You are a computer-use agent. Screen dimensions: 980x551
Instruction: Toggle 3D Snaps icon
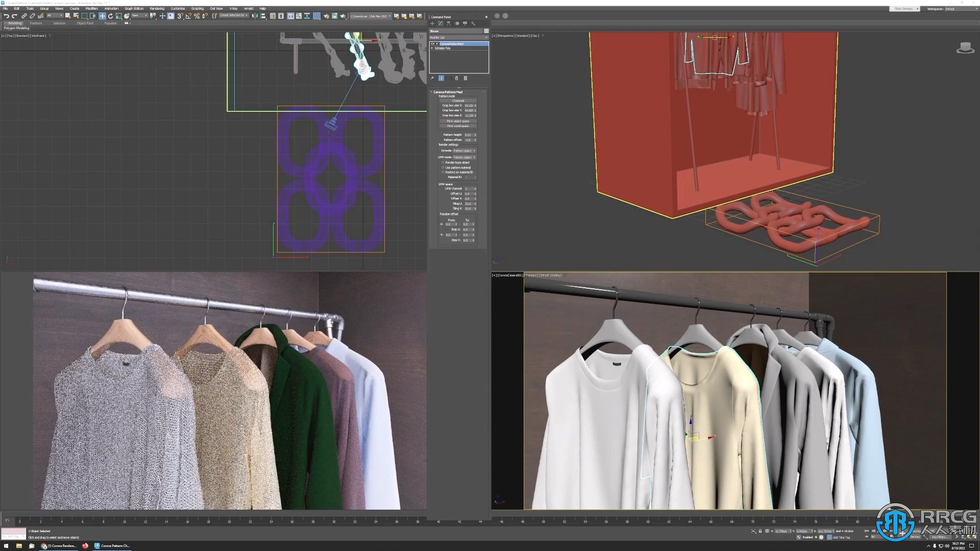(x=180, y=16)
